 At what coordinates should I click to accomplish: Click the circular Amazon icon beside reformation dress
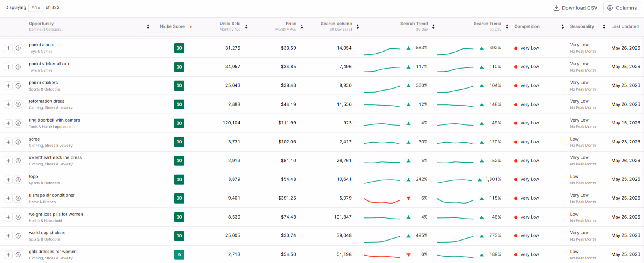click(x=18, y=104)
